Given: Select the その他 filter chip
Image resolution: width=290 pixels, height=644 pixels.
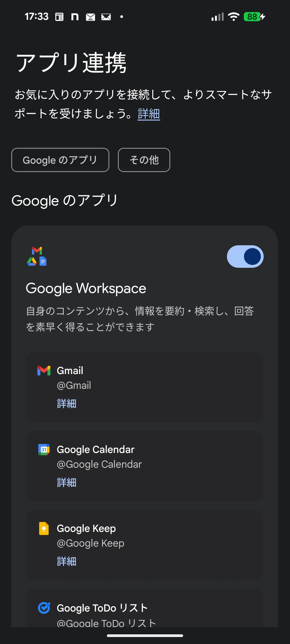Looking at the screenshot, I should tap(144, 160).
